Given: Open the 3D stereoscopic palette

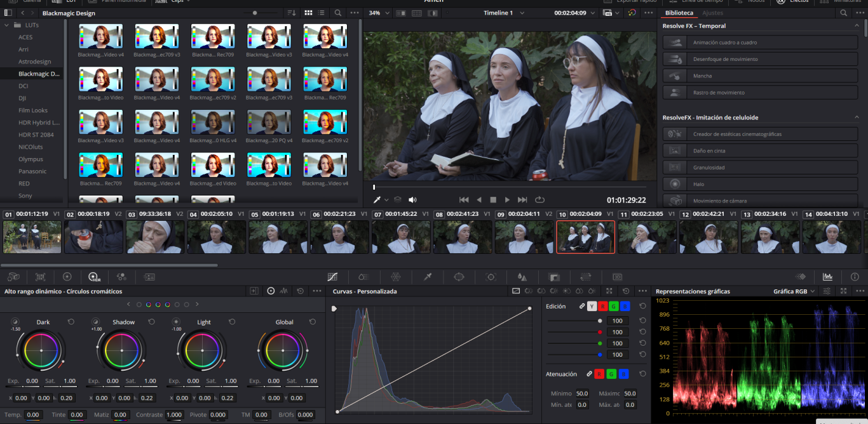Looking at the screenshot, I should [x=617, y=277].
